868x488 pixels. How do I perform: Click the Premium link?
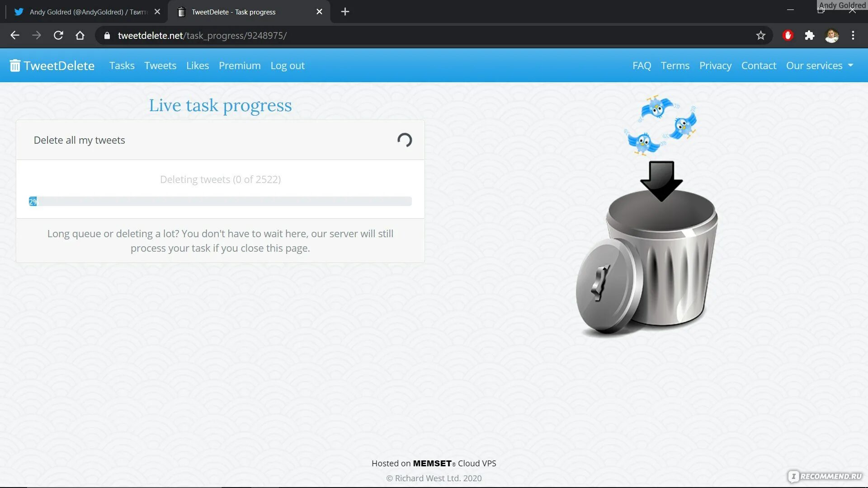pyautogui.click(x=240, y=66)
